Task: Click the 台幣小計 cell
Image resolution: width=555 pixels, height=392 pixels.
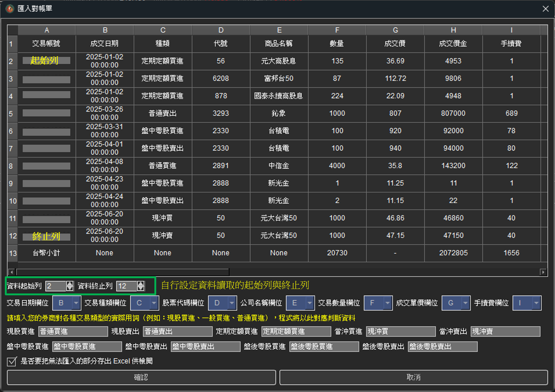Action: [x=47, y=253]
